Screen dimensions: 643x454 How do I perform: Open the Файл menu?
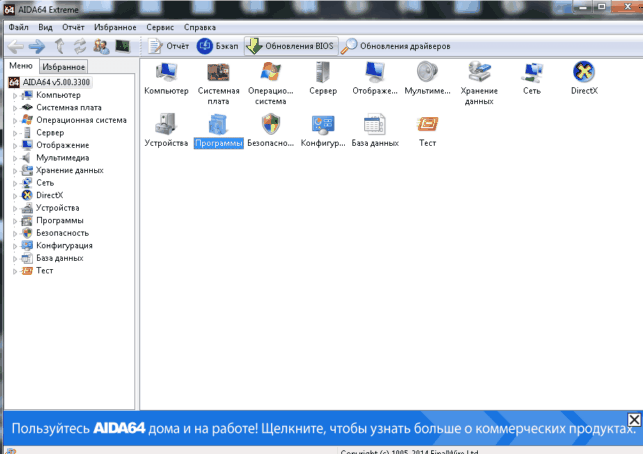pyautogui.click(x=18, y=27)
